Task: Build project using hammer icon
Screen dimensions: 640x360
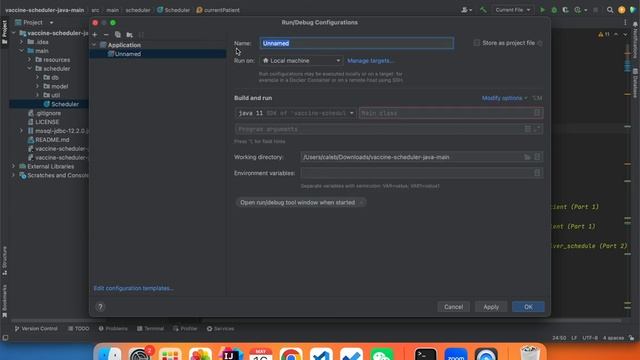Action: (483, 10)
